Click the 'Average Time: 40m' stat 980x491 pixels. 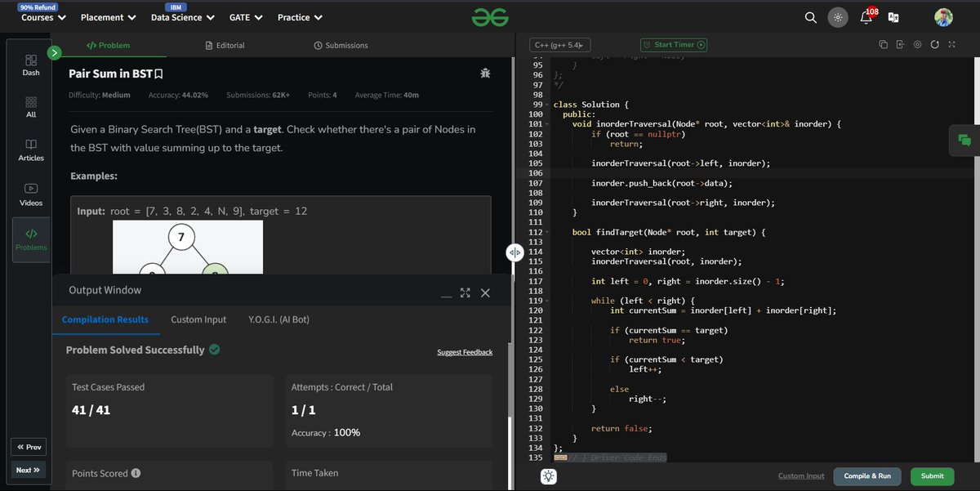click(x=387, y=95)
